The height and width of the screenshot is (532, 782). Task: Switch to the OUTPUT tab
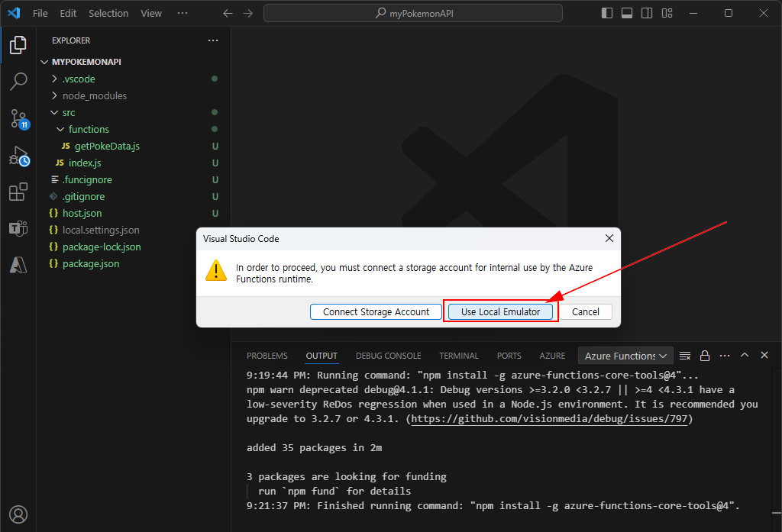(x=322, y=356)
